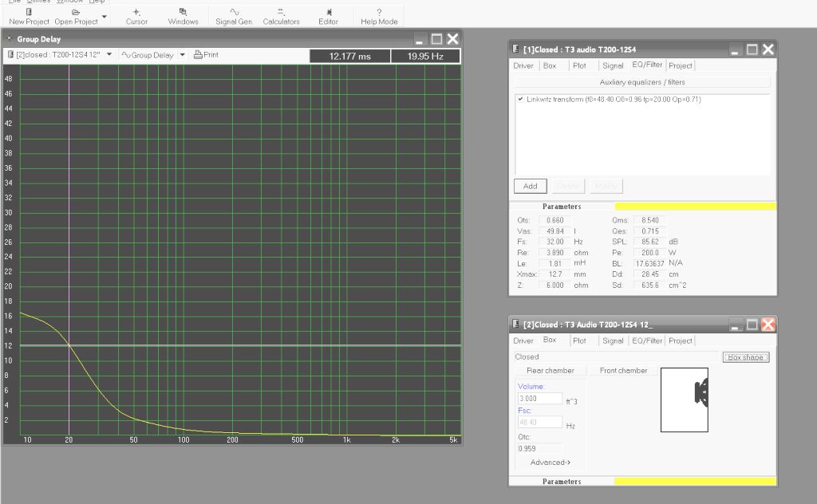
Task: Switch to Signal tab in [2]Closed window
Action: 613,341
